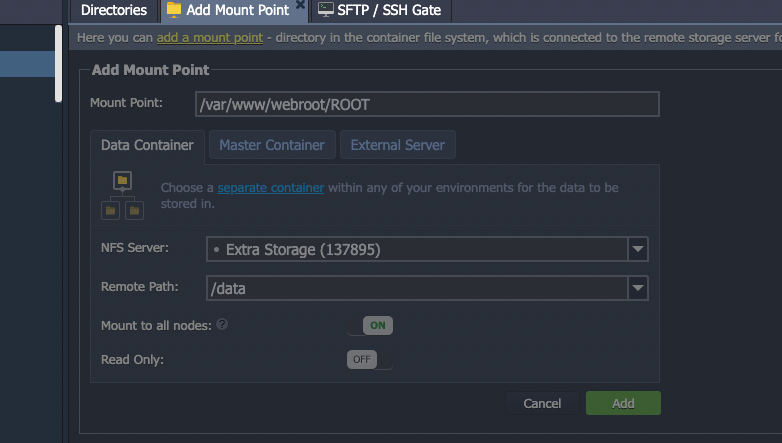This screenshot has height=443, width=782.
Task: Switch to the Directories tab
Action: point(113,11)
